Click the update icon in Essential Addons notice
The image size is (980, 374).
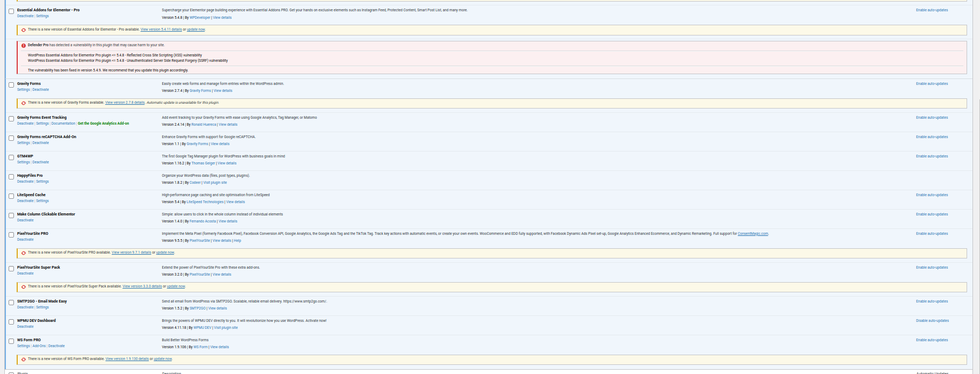point(24,30)
